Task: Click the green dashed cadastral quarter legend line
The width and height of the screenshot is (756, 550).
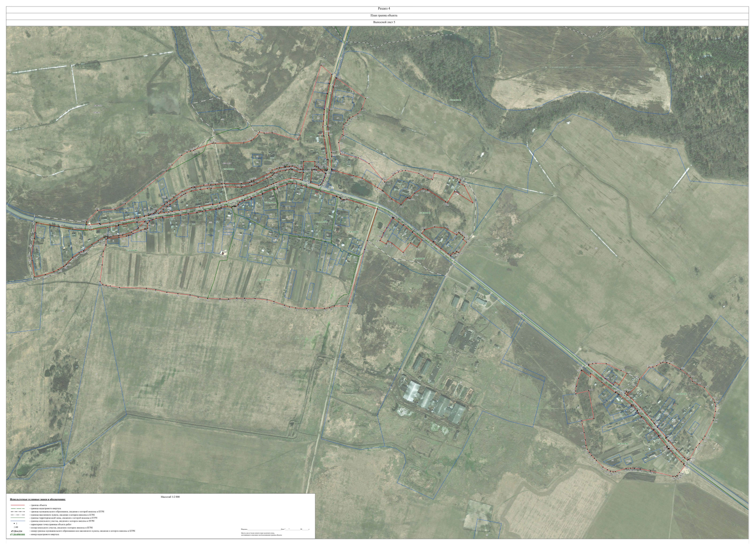Action: click(17, 508)
